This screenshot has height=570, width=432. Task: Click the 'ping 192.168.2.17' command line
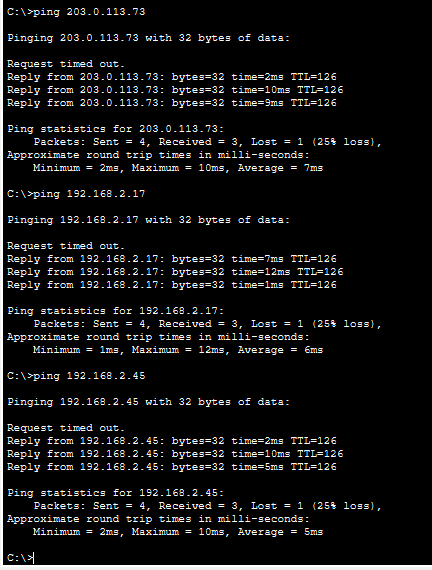76,194
